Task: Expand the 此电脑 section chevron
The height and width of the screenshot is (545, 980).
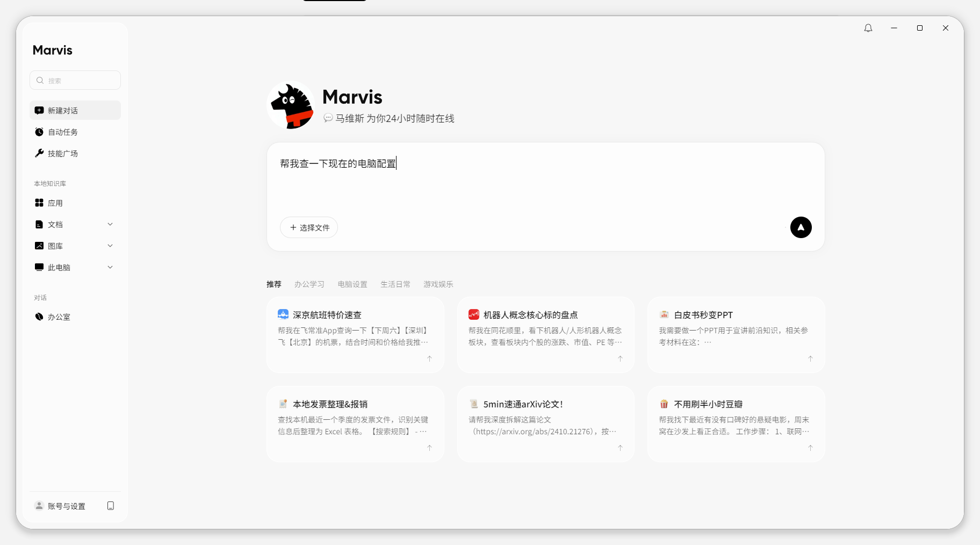Action: (110, 267)
